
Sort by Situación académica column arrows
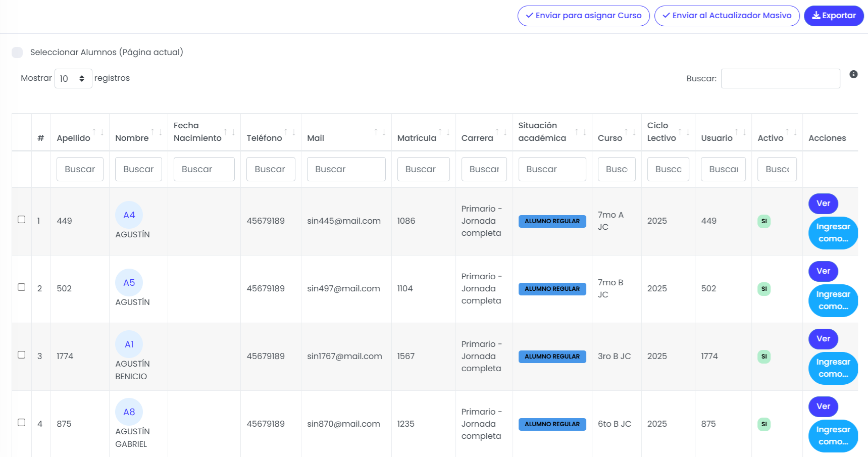click(581, 132)
